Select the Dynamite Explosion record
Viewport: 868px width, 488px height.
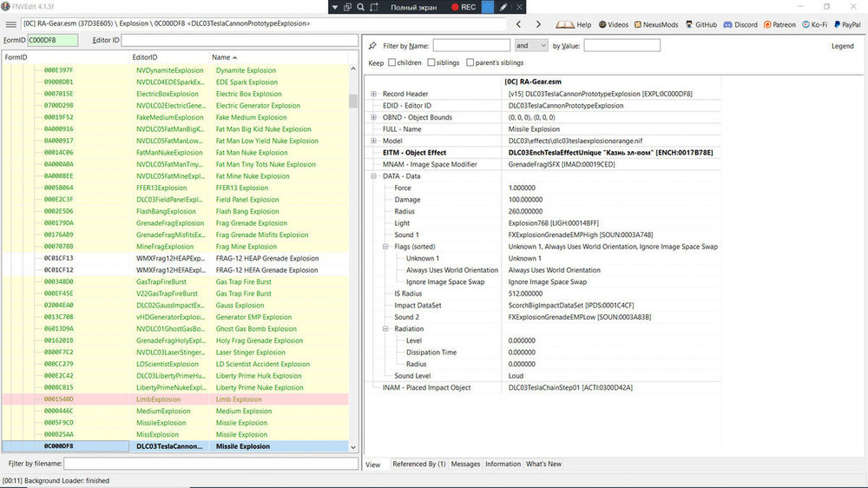point(175,70)
